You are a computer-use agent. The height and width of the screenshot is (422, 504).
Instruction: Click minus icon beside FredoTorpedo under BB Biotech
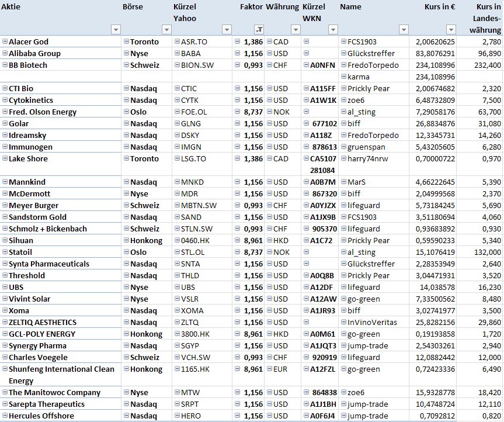tap(343, 65)
